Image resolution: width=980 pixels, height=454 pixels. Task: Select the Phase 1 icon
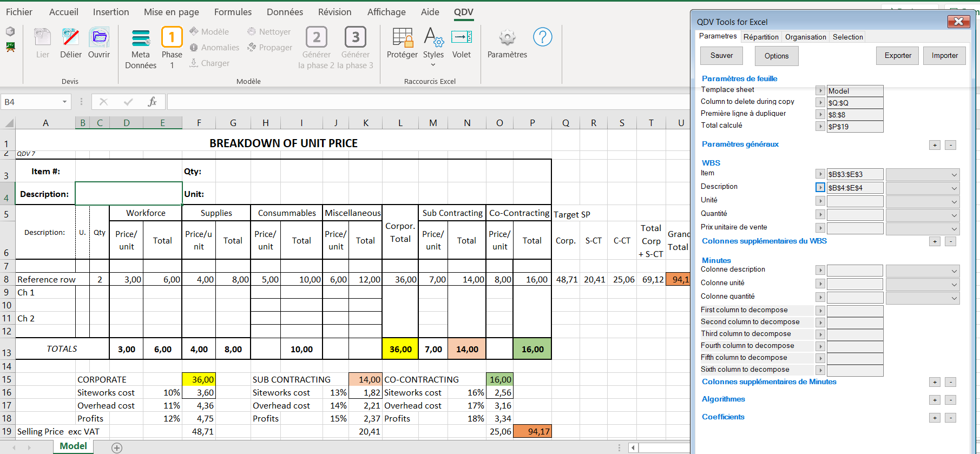pos(172,38)
